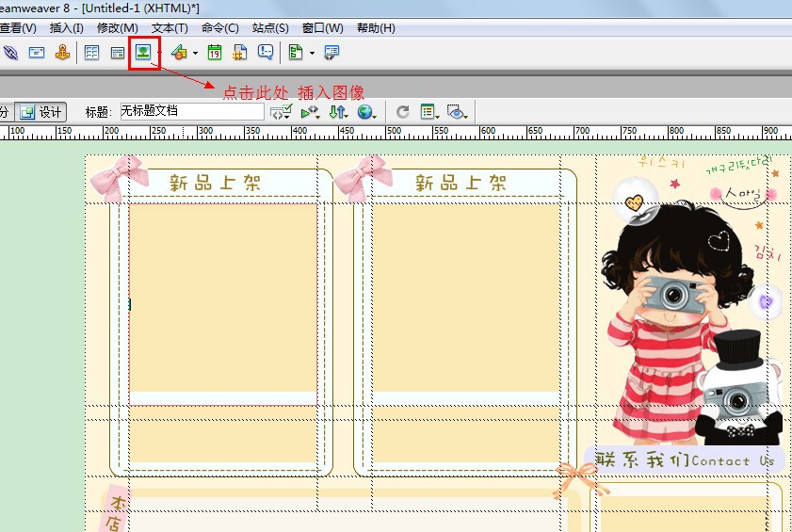
Task: Switch to split view button
Action: coord(6,112)
